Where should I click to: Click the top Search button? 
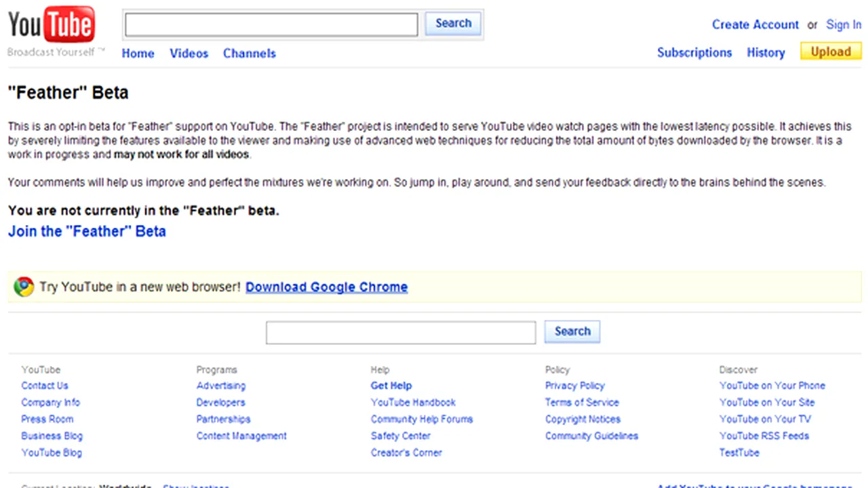[x=453, y=23]
